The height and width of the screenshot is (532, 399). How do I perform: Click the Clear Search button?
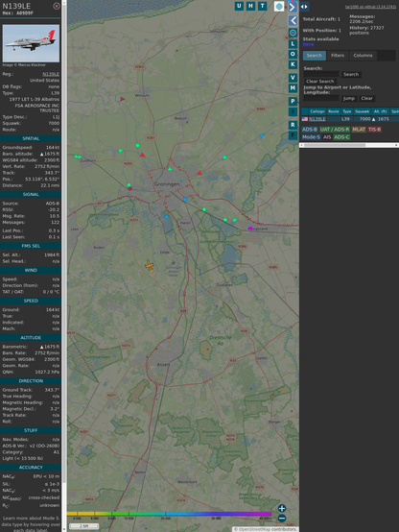pyautogui.click(x=320, y=81)
